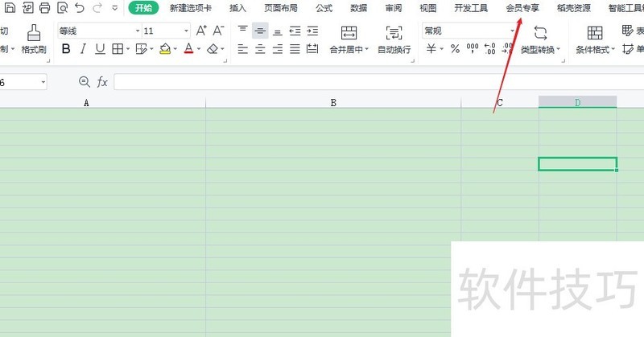Click the Print icon
This screenshot has height=337, width=644.
pyautogui.click(x=45, y=8)
